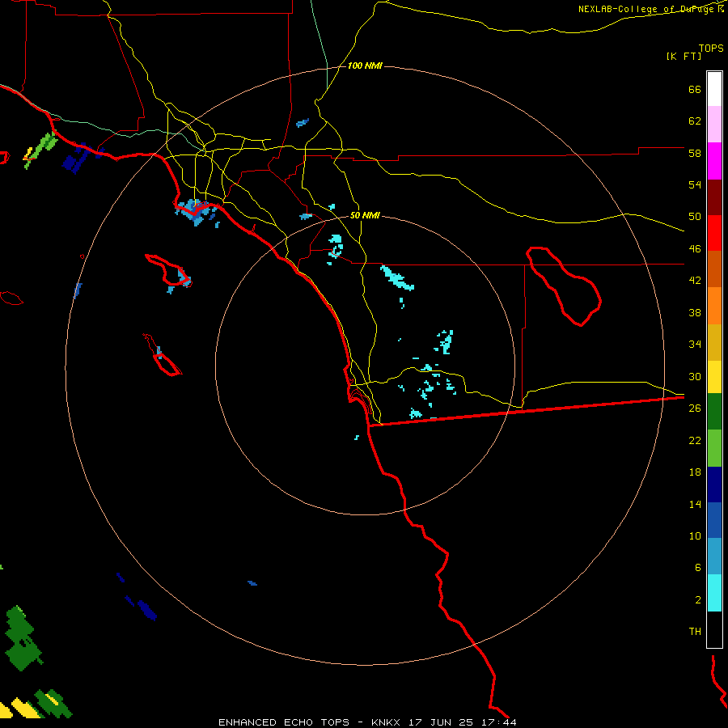Click the '50 NMI' range ring label

(x=365, y=215)
